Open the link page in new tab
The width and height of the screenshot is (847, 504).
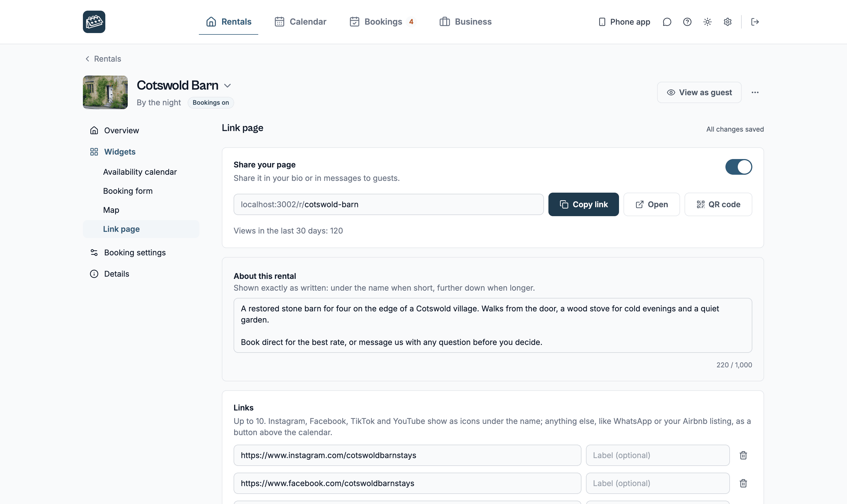(x=651, y=204)
